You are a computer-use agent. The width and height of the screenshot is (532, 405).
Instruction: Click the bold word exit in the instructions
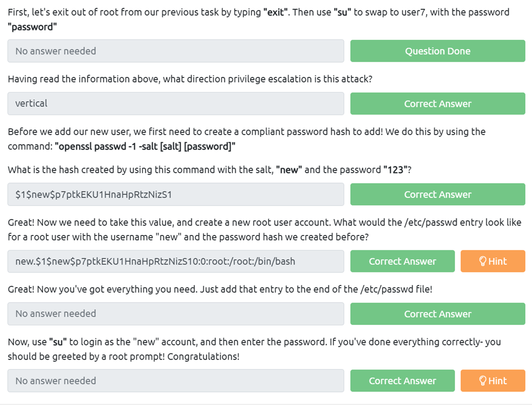pos(276,12)
